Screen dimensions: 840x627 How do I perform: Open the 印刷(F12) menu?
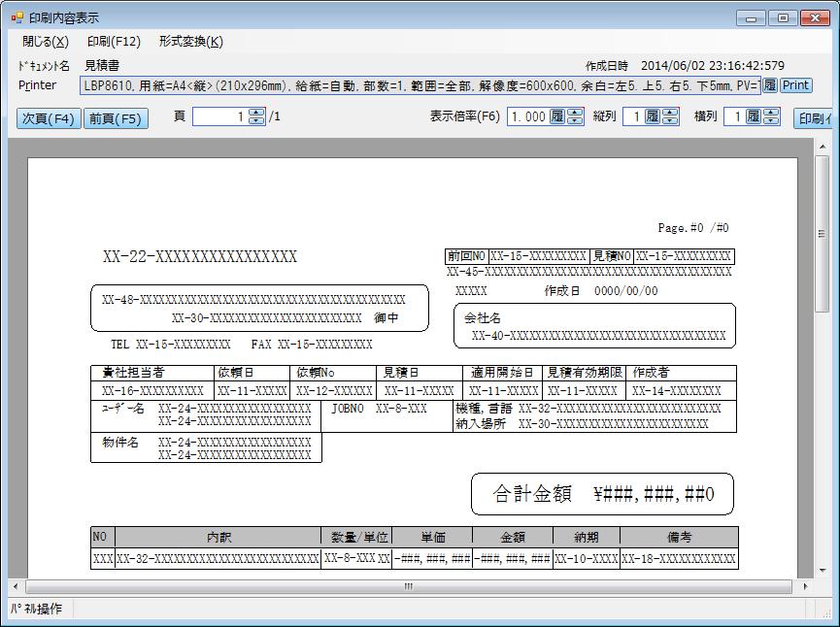(x=114, y=41)
